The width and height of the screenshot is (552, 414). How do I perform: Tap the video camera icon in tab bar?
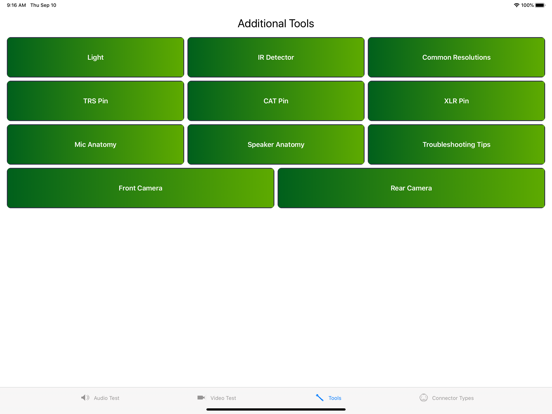coord(201,397)
